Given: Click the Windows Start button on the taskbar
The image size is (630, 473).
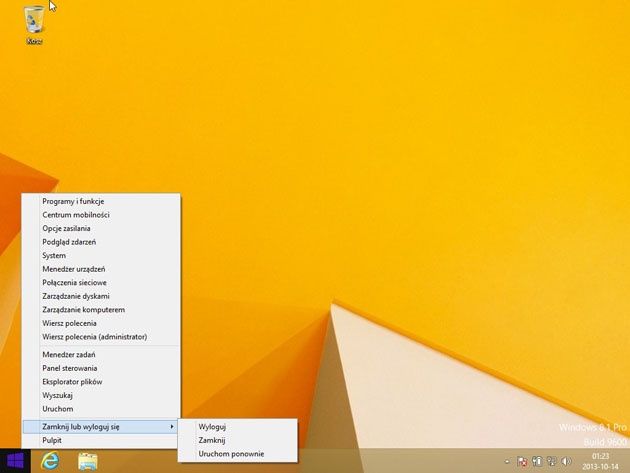Looking at the screenshot, I should 15,461.
